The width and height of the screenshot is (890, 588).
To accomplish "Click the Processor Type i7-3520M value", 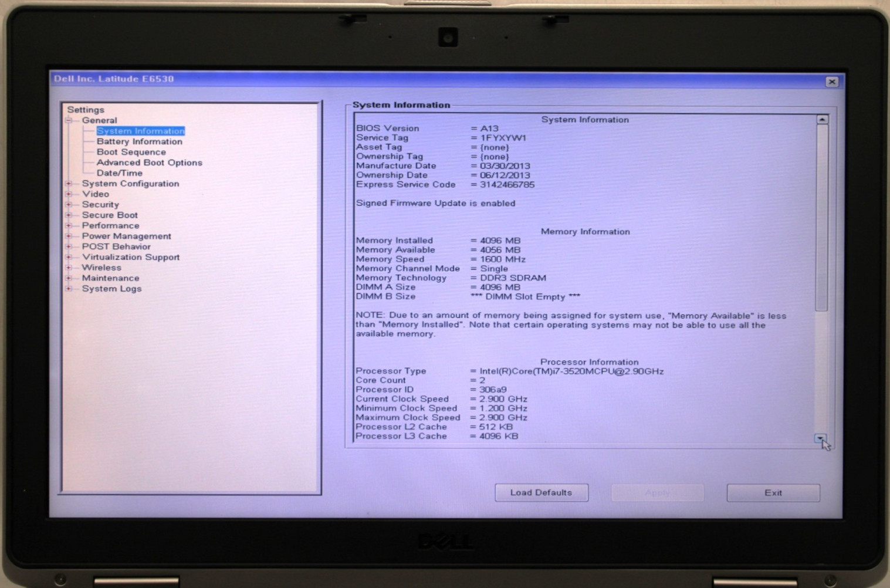I will (571, 371).
